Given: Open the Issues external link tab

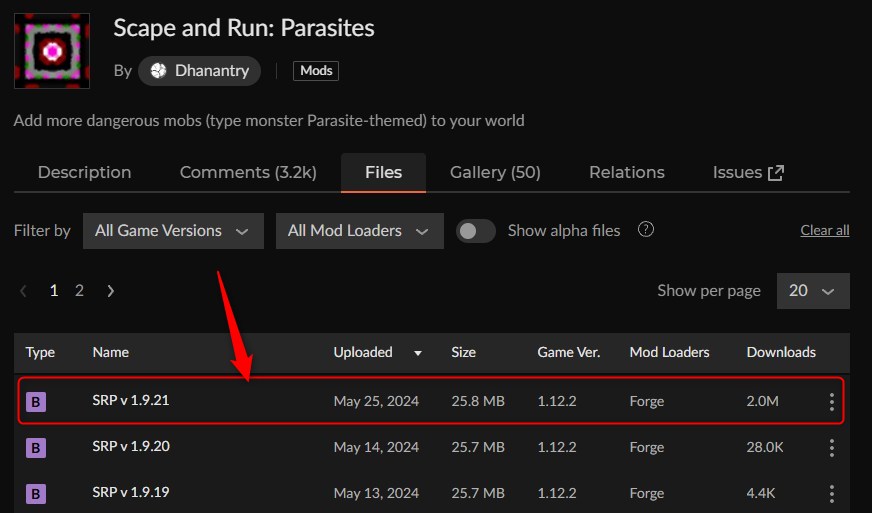Looking at the screenshot, I should tap(748, 172).
